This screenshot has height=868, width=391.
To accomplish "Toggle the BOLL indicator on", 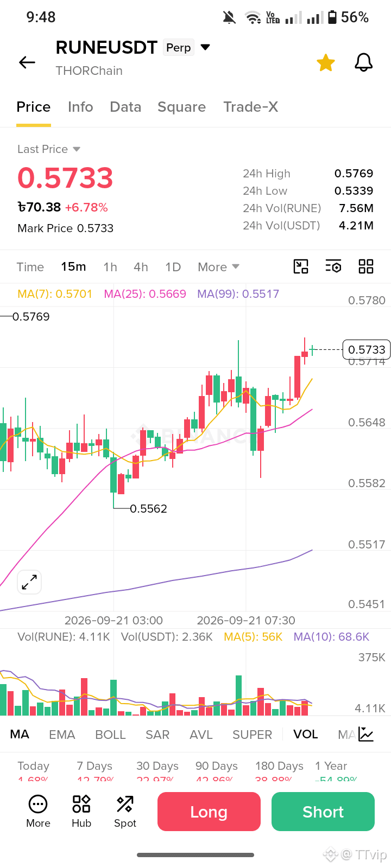I will (110, 735).
